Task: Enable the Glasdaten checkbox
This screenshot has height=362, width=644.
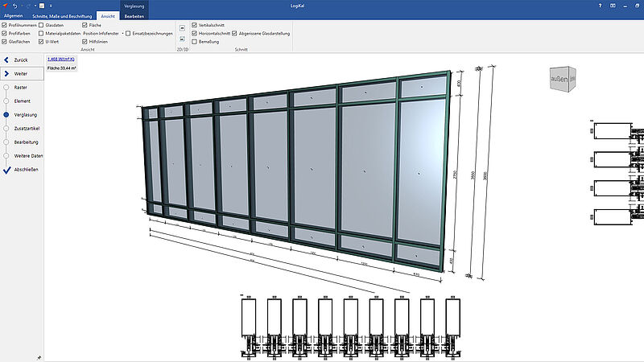Action: click(42, 25)
